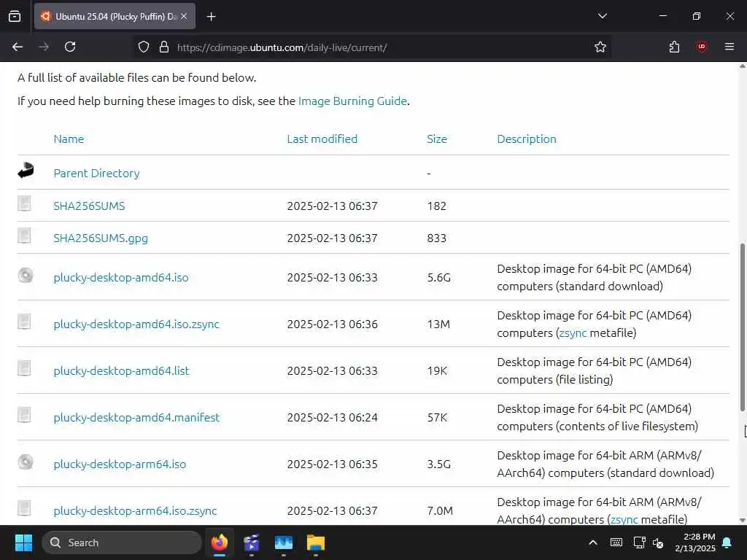Open File Explorer from the taskbar
Image resolution: width=747 pixels, height=560 pixels.
click(315, 542)
